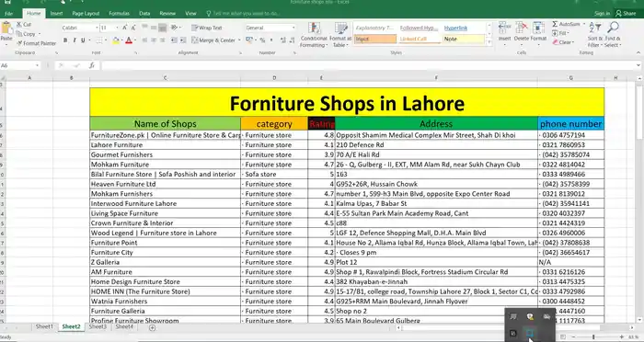This screenshot has height=342, width=644.
Task: Switch to the Page Layout tab
Action: click(86, 14)
